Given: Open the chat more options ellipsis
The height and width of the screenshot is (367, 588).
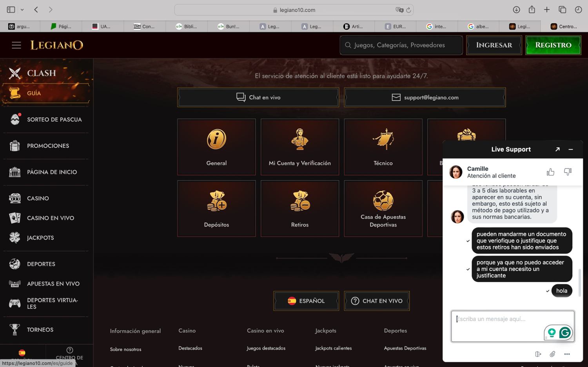Looking at the screenshot, I should click(x=567, y=354).
